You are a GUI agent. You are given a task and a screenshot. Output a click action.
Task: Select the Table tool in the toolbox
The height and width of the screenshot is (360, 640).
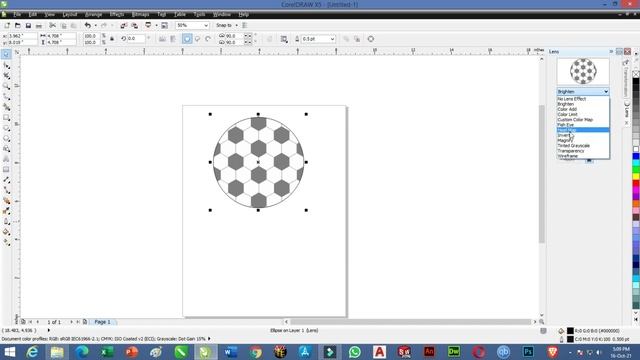click(6, 169)
